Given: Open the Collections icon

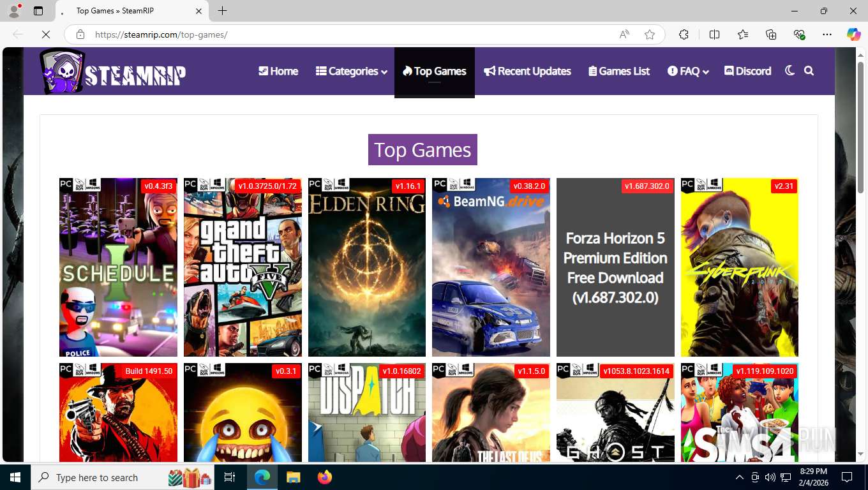Looking at the screenshot, I should coord(771,34).
